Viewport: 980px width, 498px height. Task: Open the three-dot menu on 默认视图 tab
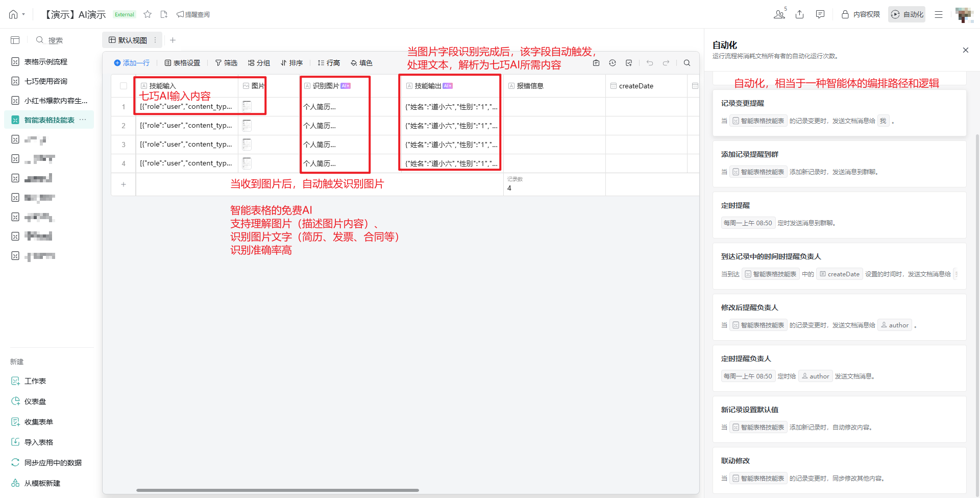[155, 40]
